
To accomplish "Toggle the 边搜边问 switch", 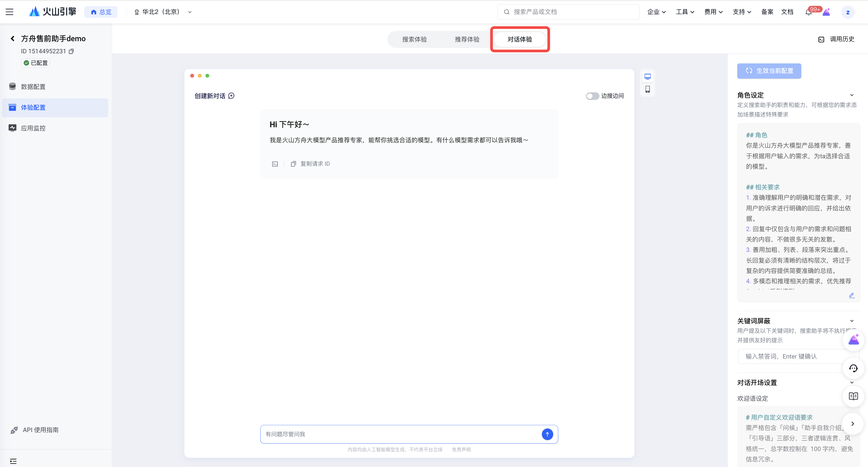I will tap(592, 96).
